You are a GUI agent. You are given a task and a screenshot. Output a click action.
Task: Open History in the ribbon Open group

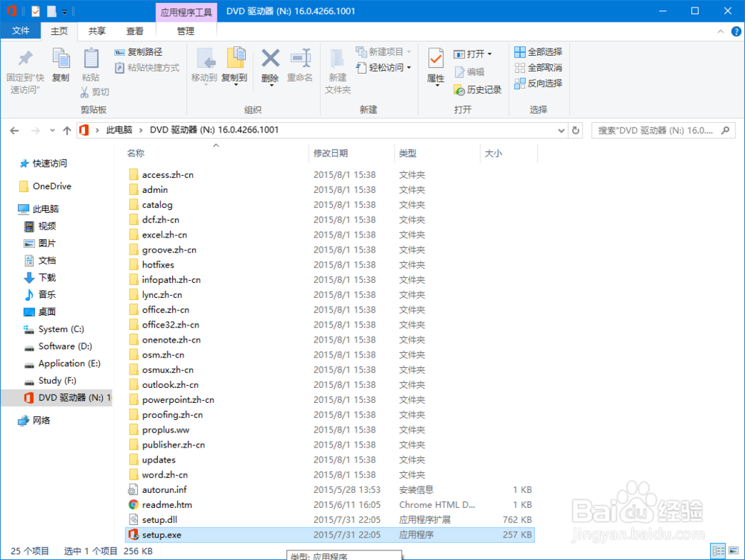(x=478, y=90)
